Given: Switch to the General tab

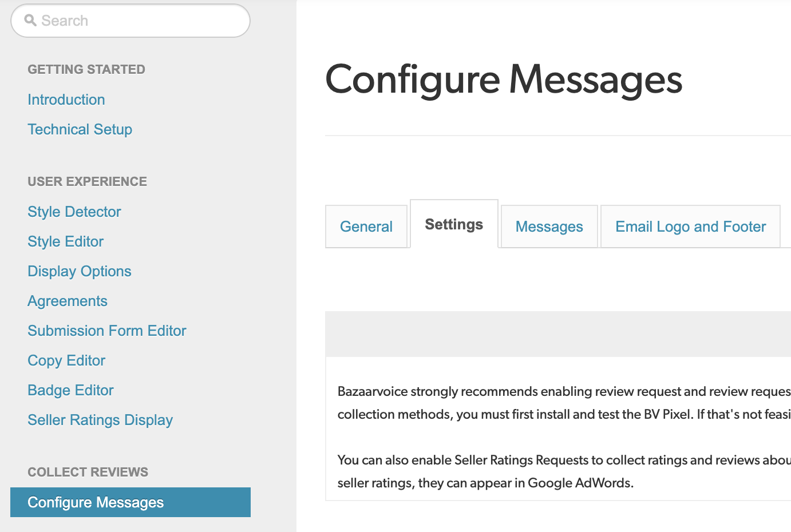Looking at the screenshot, I should click(366, 227).
